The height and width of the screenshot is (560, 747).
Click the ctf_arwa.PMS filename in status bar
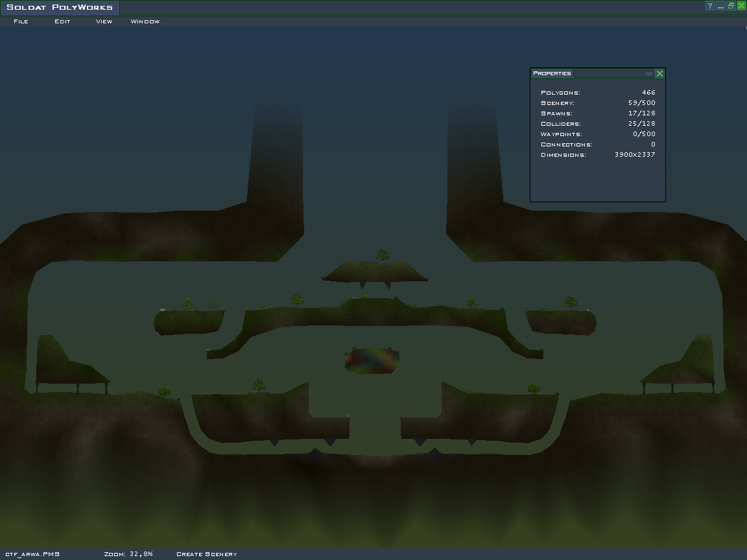[x=32, y=554]
